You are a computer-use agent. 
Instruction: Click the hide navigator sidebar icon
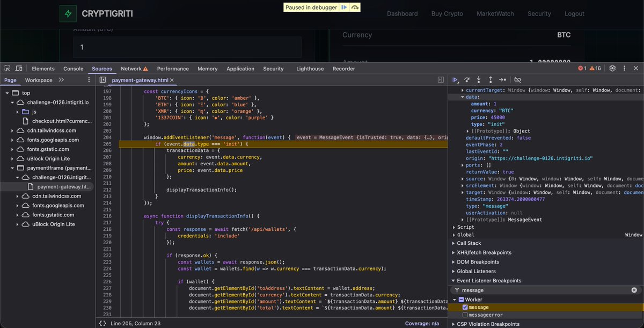(103, 80)
